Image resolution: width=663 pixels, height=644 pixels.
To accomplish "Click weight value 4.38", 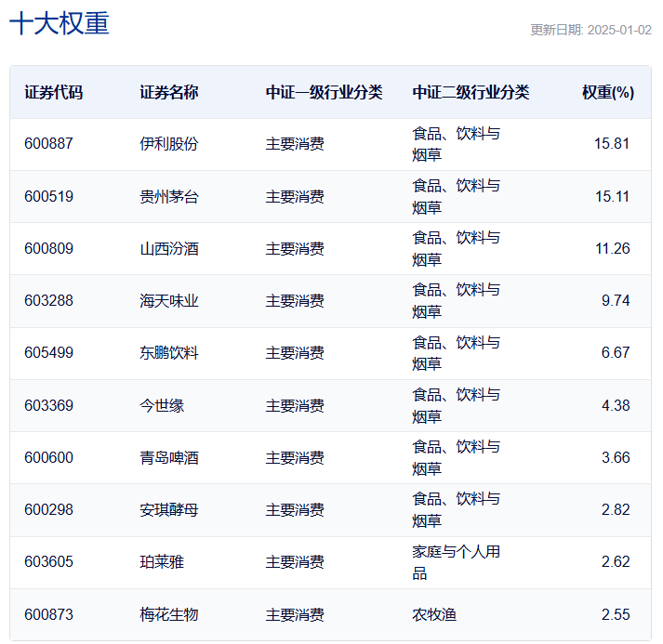I will tap(616, 405).
